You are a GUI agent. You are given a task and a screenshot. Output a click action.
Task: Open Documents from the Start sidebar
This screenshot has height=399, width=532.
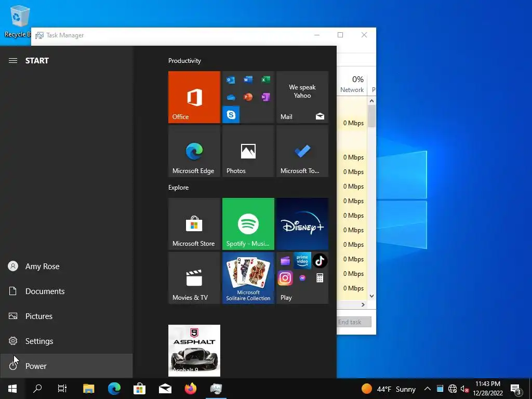66,291
